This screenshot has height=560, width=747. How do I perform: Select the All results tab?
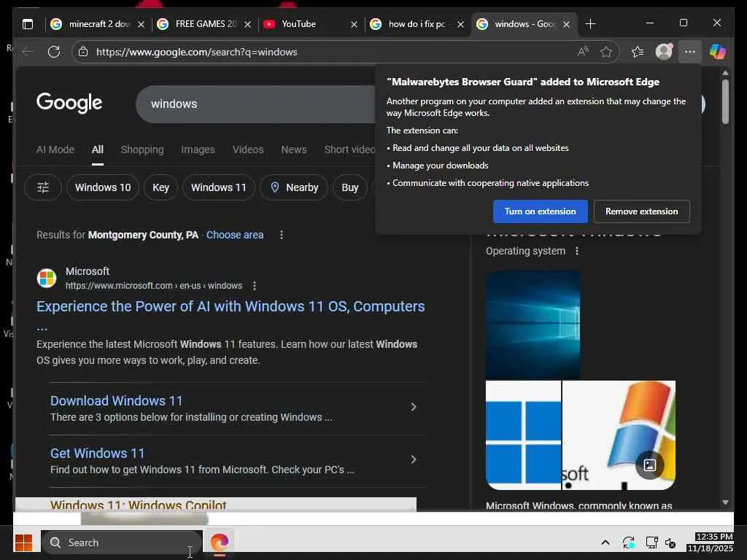(98, 149)
